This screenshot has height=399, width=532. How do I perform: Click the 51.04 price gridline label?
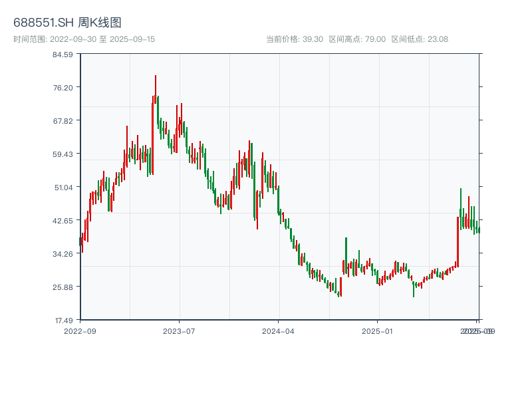coord(65,189)
